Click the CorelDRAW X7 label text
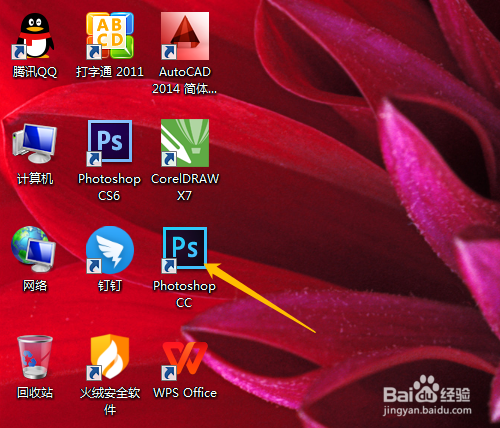 [185, 187]
